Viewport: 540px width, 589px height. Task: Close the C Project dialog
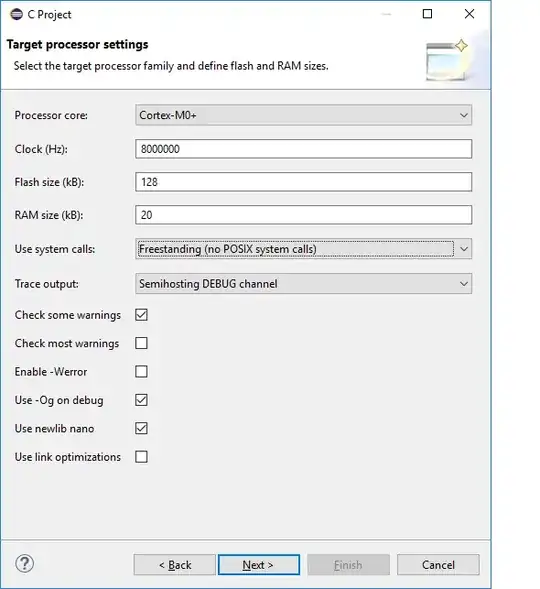point(469,14)
